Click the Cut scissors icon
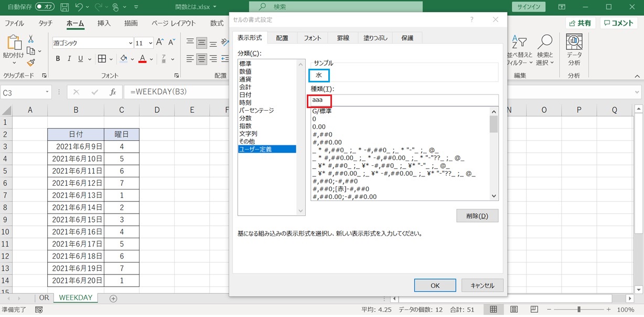The height and width of the screenshot is (317, 644). (31, 39)
